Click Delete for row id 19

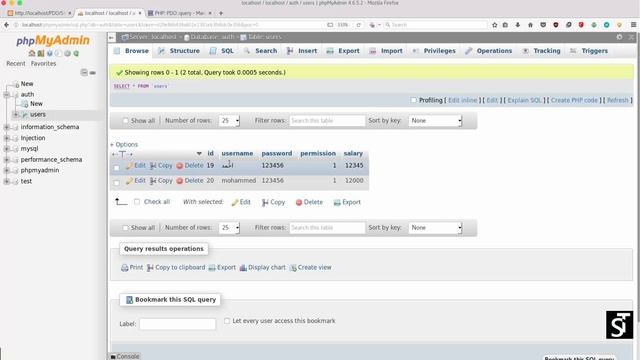(189, 165)
